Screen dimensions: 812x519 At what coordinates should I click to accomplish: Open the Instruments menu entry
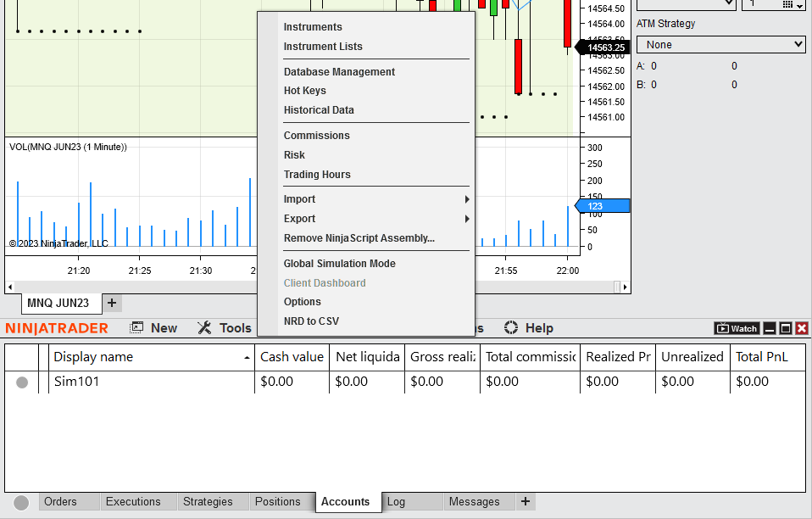tap(313, 27)
